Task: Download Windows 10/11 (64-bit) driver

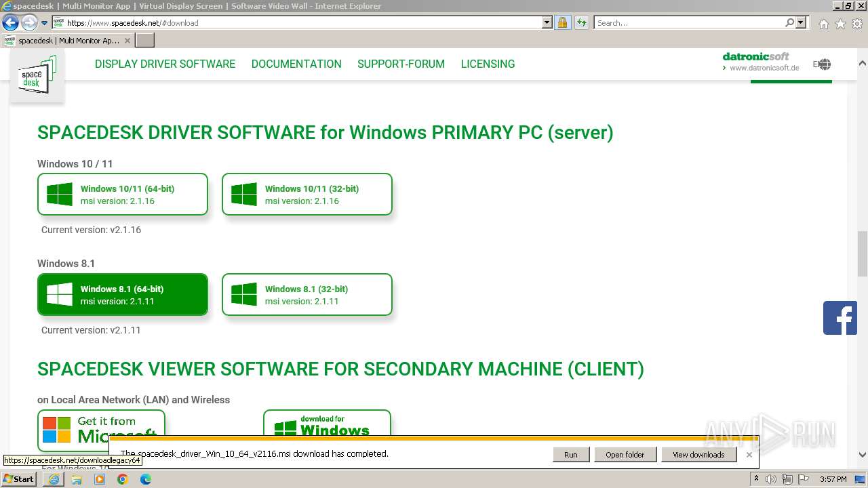Action: click(123, 195)
